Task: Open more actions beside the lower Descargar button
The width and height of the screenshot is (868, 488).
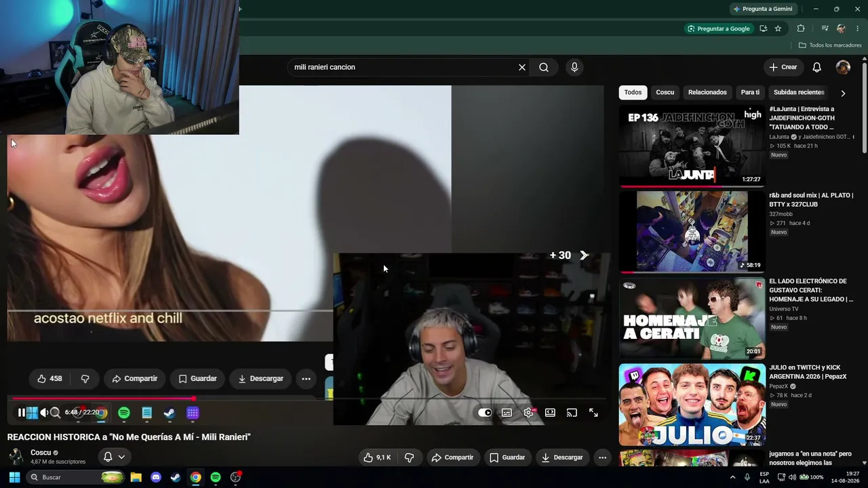Action: tap(602, 457)
